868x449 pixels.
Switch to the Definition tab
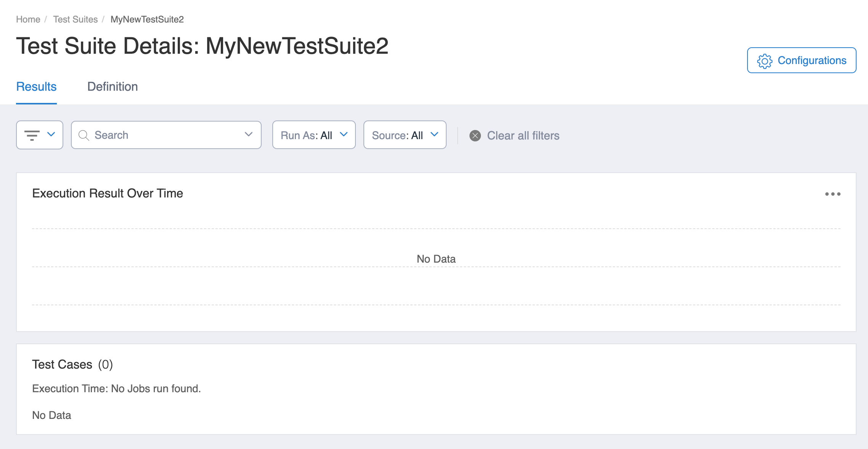(x=113, y=87)
